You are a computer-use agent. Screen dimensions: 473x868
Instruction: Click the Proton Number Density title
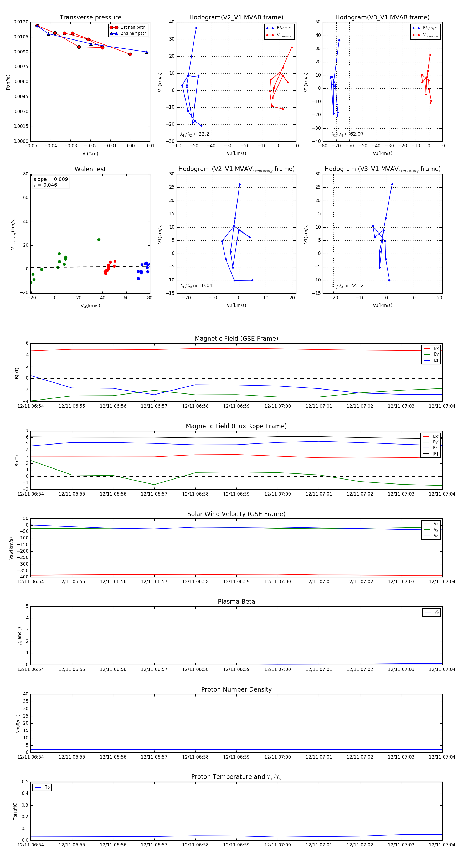pos(236,689)
